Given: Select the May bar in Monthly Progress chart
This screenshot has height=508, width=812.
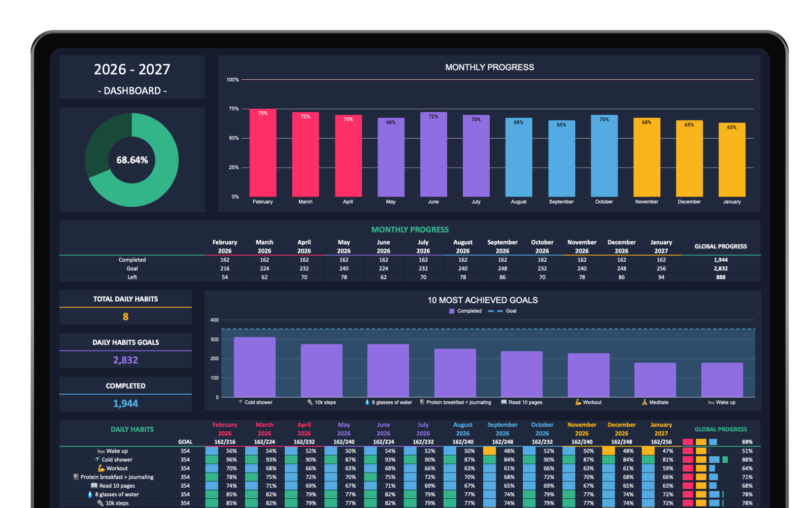Looking at the screenshot, I should pos(391,157).
